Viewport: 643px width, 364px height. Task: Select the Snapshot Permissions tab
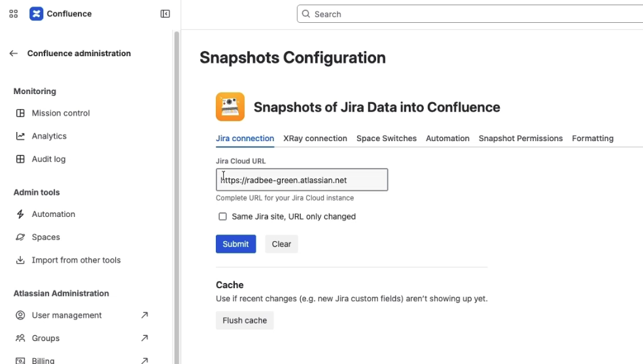521,139
